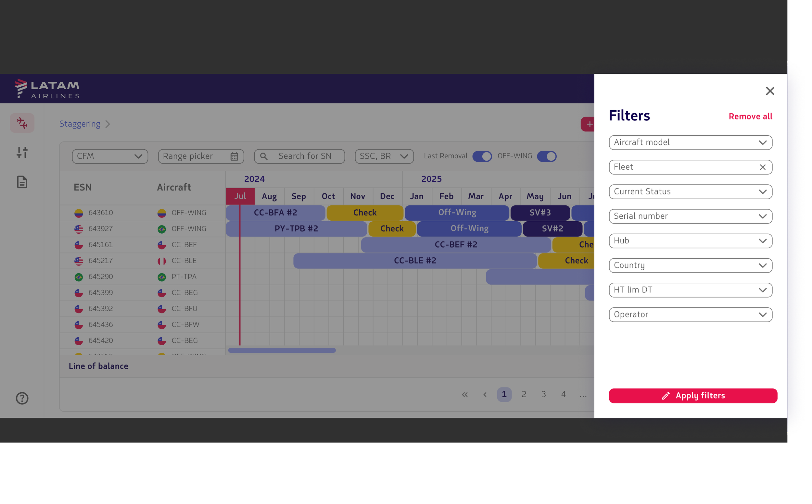Viewport: 812px width, 504px height.
Task: Click aircraft PT-TPA cell
Action: (184, 277)
